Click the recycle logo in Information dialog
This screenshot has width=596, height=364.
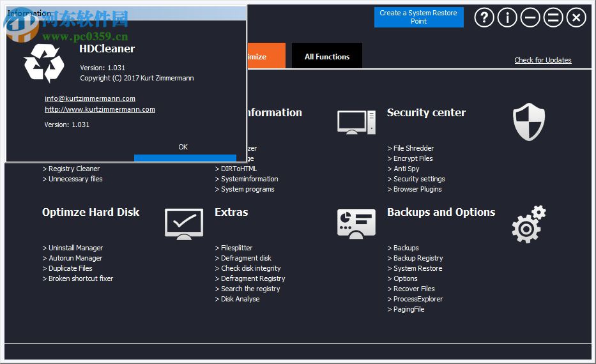tap(44, 63)
